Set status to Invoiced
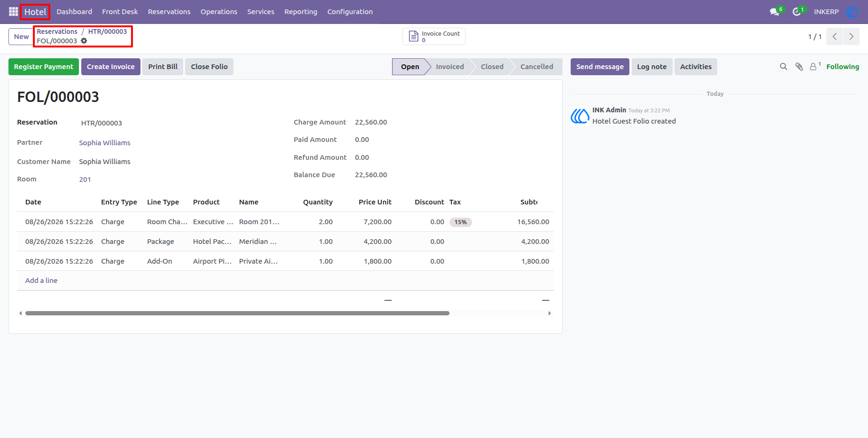Viewport: 868px width, 438px height. (449, 67)
